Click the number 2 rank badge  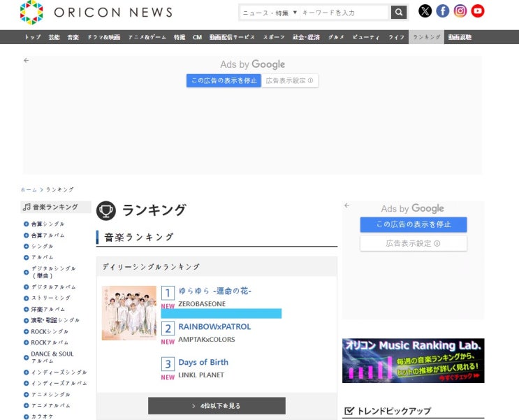tap(168, 328)
